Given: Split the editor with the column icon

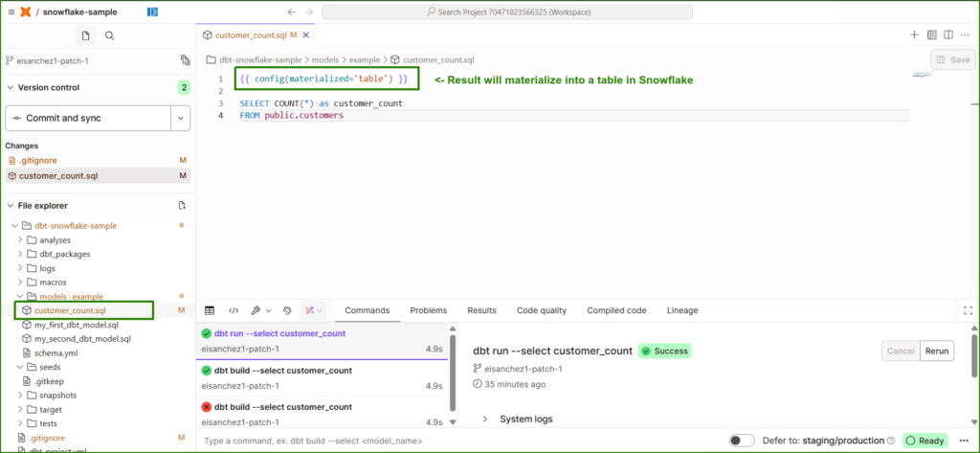Looking at the screenshot, I should click(x=948, y=35).
